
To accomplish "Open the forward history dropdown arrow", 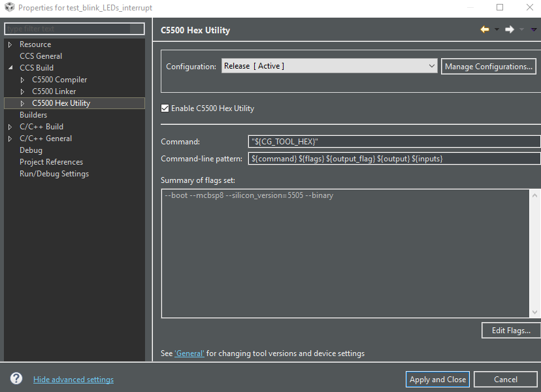I will [x=521, y=29].
